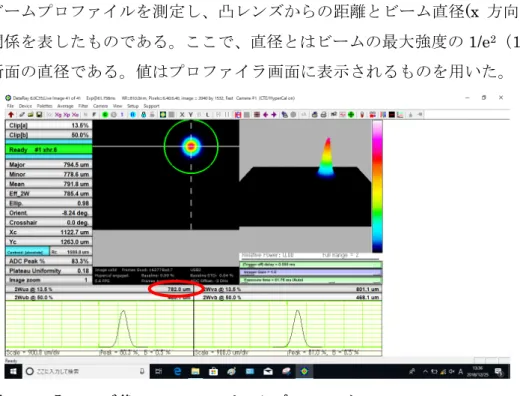Screen dimensions: 520x396
Task: Click the green exposure time slider bar
Action: click(311, 280)
